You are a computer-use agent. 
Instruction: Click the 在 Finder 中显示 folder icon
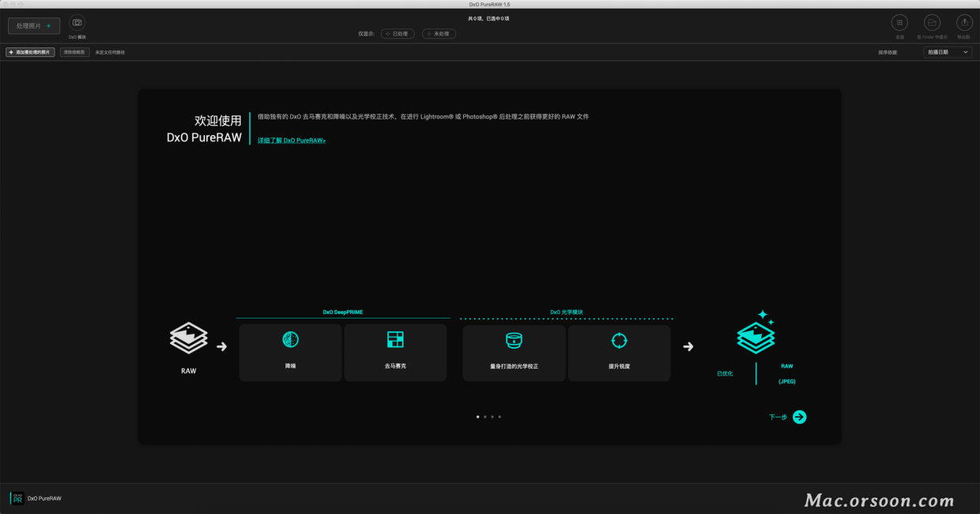[x=932, y=23]
